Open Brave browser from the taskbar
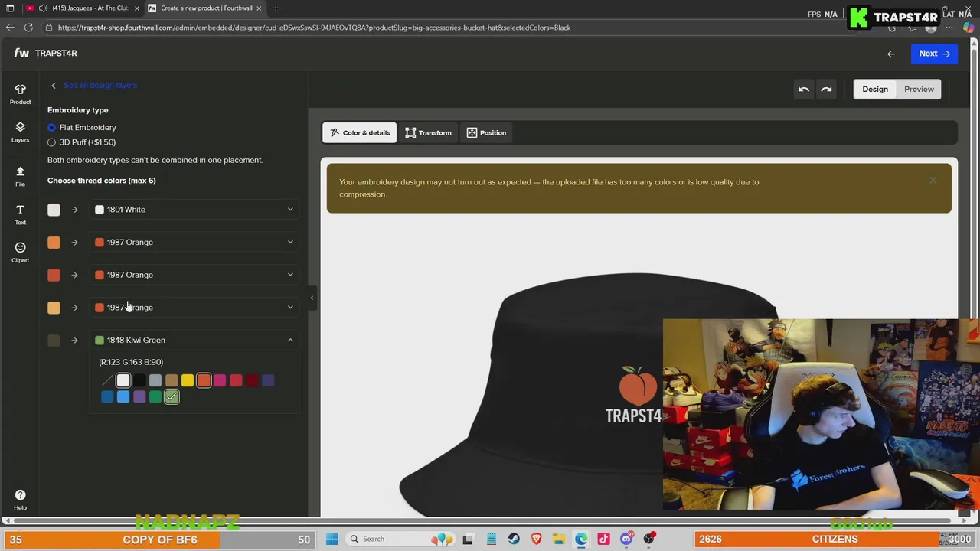Viewport: 980px width, 551px height. point(536,539)
